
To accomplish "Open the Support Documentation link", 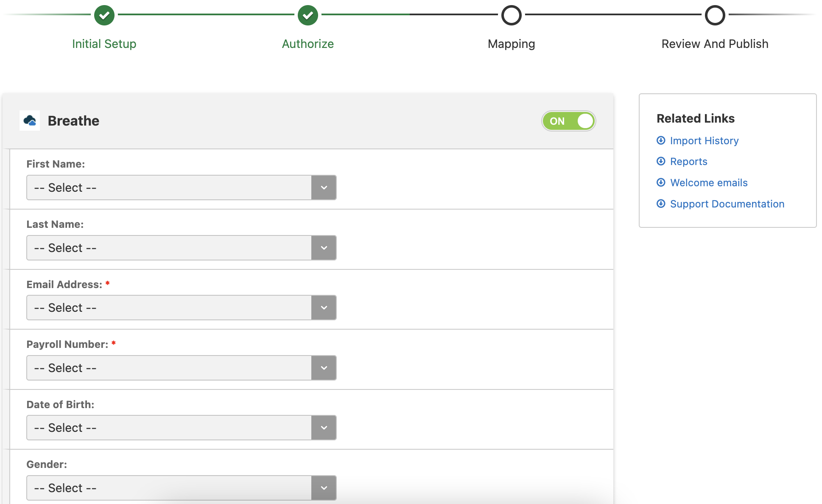I will [727, 204].
